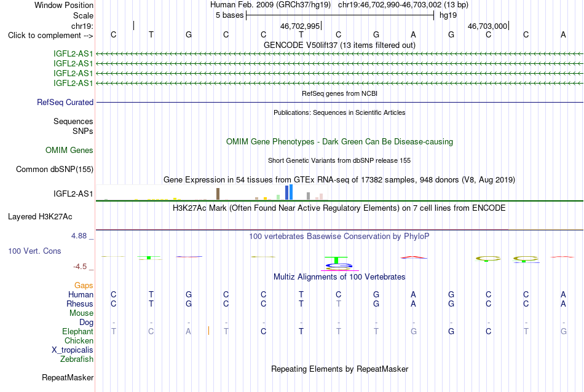Open 'Repeating Elements by RepeatMasker' track title
The width and height of the screenshot is (584, 392).
339,369
